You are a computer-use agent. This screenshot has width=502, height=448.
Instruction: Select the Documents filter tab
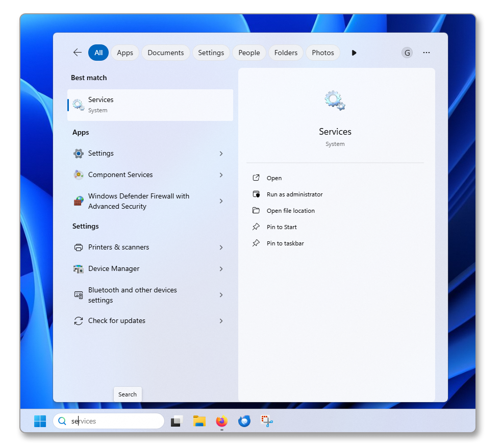click(x=166, y=53)
